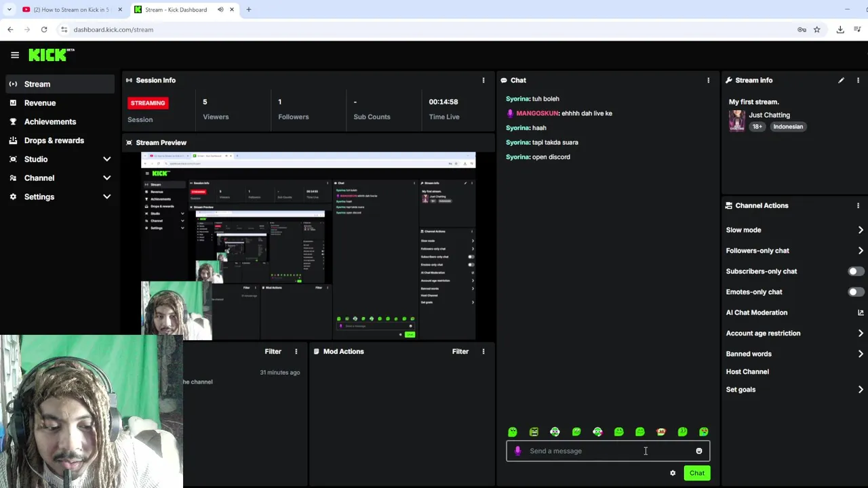The width and height of the screenshot is (868, 488).
Task: Reload the dashboard page
Action: click(44, 29)
